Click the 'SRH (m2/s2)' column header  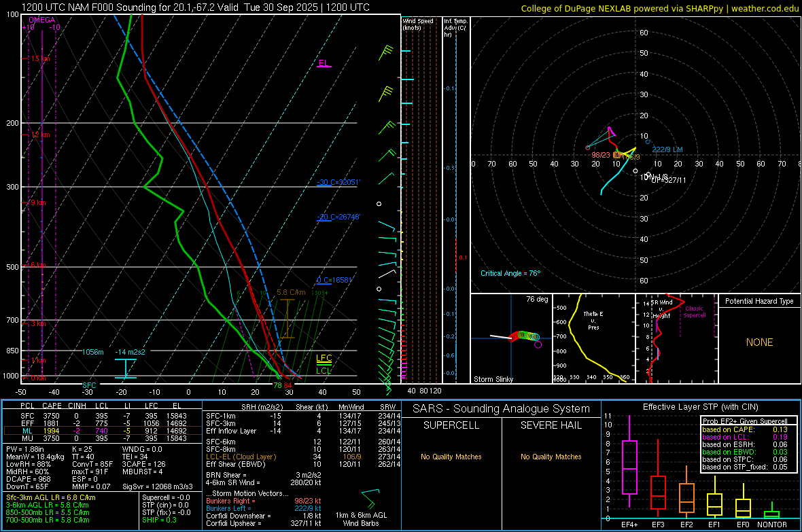pos(263,407)
